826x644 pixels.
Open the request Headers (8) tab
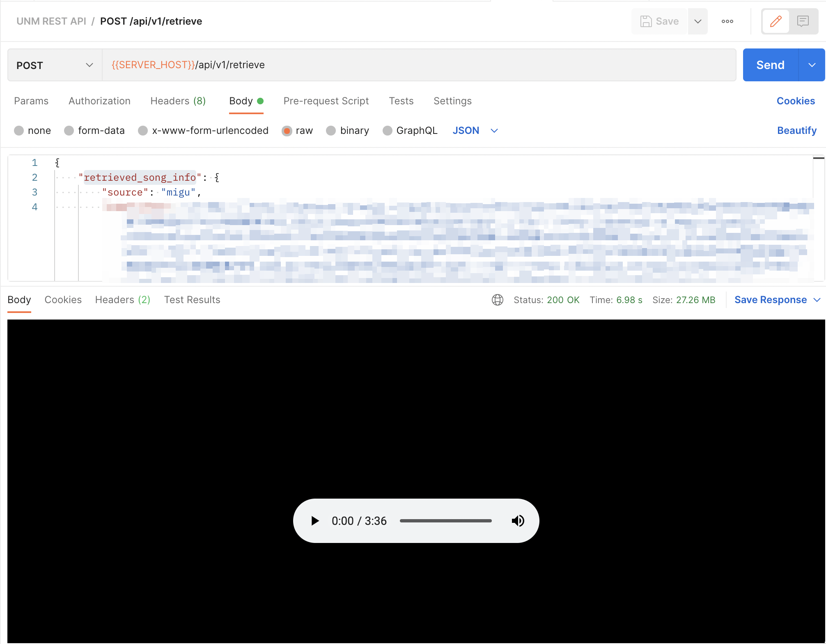178,101
